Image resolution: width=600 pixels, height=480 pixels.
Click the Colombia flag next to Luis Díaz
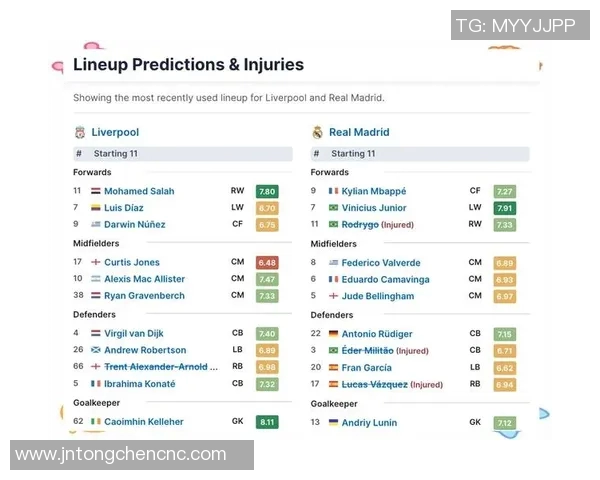coord(96,208)
